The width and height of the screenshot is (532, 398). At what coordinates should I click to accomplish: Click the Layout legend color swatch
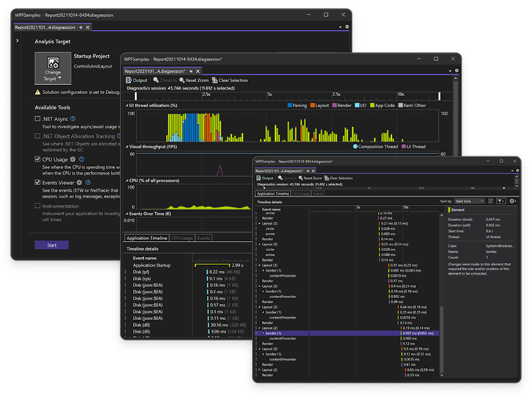(x=313, y=105)
